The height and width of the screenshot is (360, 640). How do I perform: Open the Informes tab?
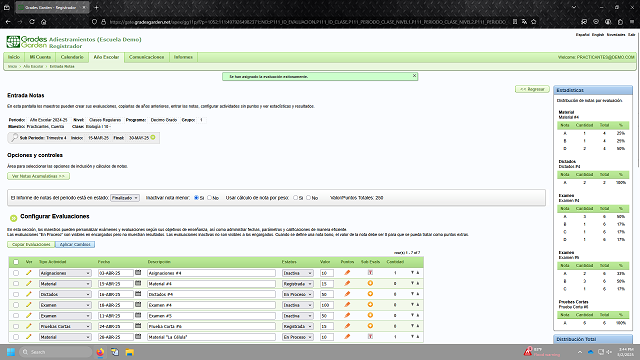tap(183, 57)
